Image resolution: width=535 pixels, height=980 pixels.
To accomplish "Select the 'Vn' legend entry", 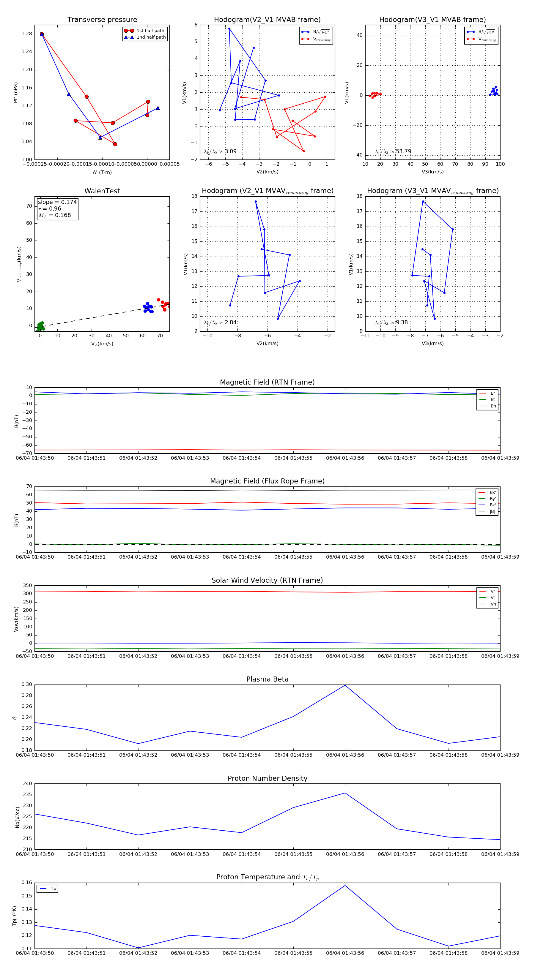I will point(487,604).
